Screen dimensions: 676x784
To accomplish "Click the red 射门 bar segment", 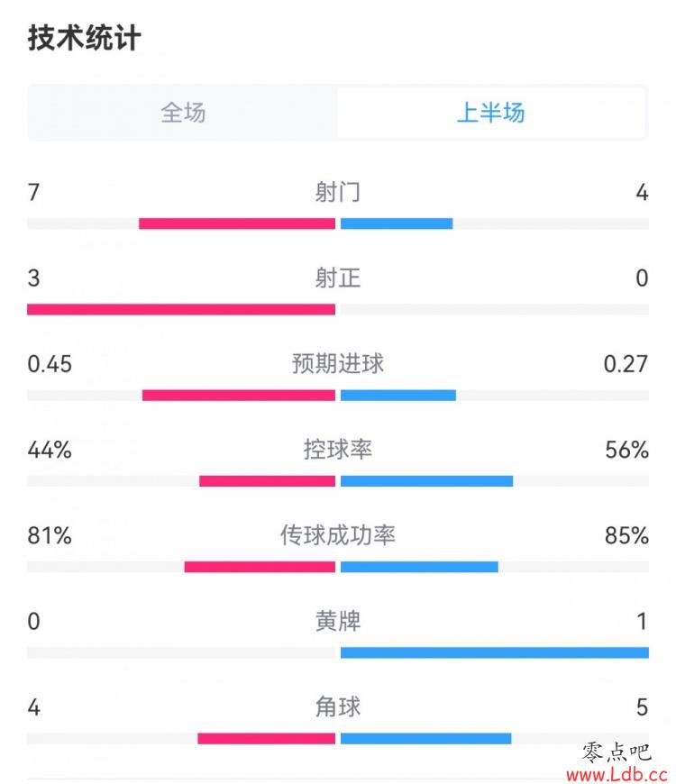I will tap(237, 223).
